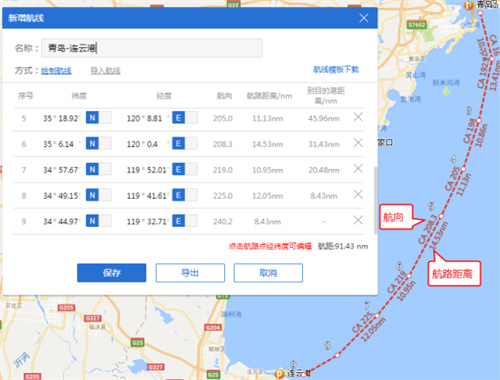Toggle E/W longitude switch in row 9
The width and height of the screenshot is (500, 380).
[x=185, y=221]
